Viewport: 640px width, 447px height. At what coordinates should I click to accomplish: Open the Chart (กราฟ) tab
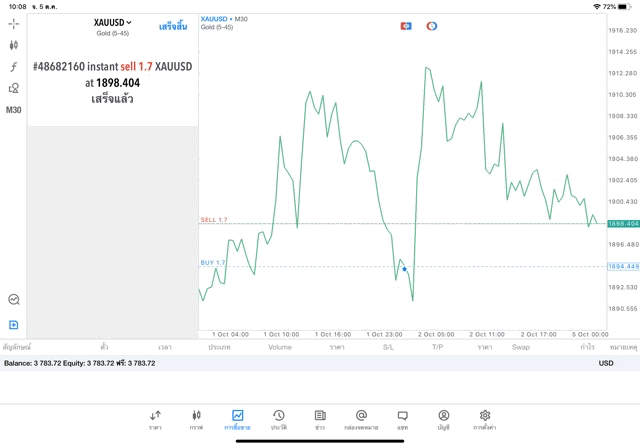pos(196,420)
